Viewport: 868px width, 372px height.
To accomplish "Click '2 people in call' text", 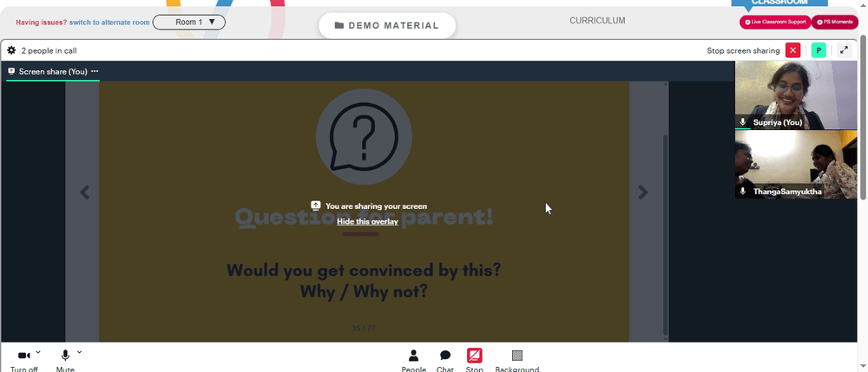I will click(49, 51).
